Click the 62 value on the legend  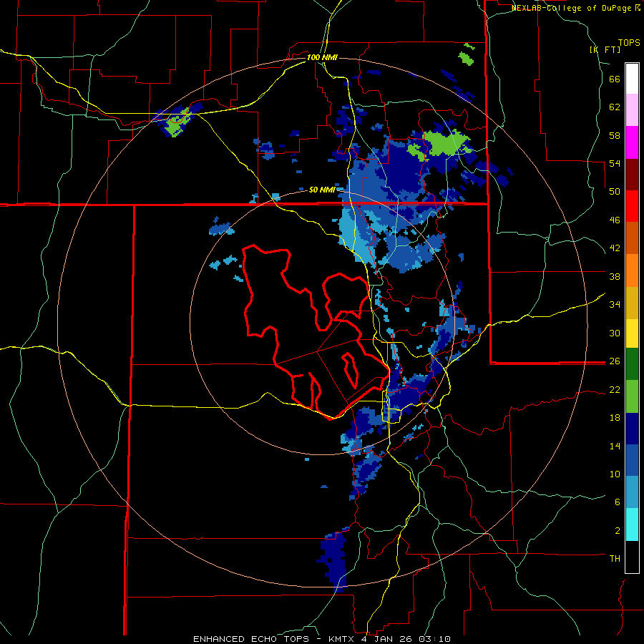click(x=615, y=107)
